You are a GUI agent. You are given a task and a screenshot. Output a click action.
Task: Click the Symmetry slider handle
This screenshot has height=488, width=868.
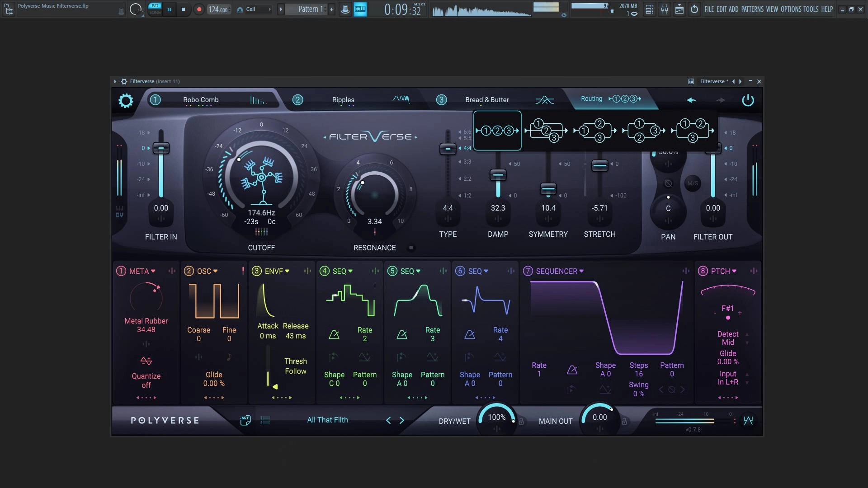click(548, 188)
